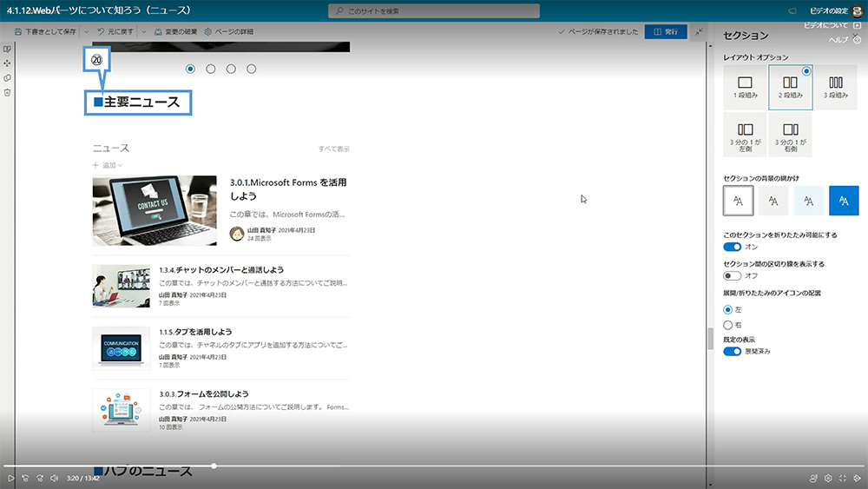Save page with 下書きとして保存
The height and width of the screenshot is (489, 868).
point(45,31)
